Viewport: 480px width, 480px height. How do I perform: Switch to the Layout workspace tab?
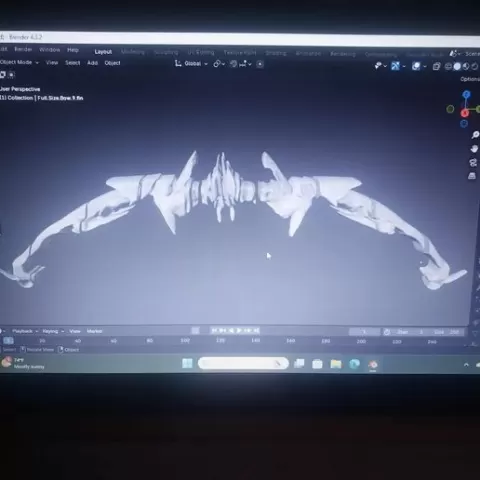[x=103, y=52]
